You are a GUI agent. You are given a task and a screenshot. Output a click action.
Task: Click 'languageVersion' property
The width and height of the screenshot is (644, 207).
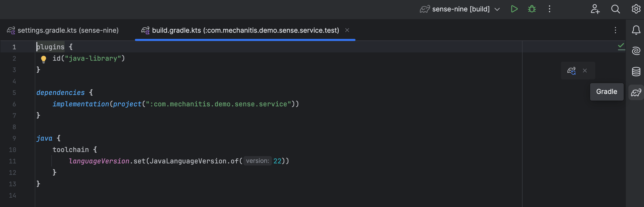(99, 161)
